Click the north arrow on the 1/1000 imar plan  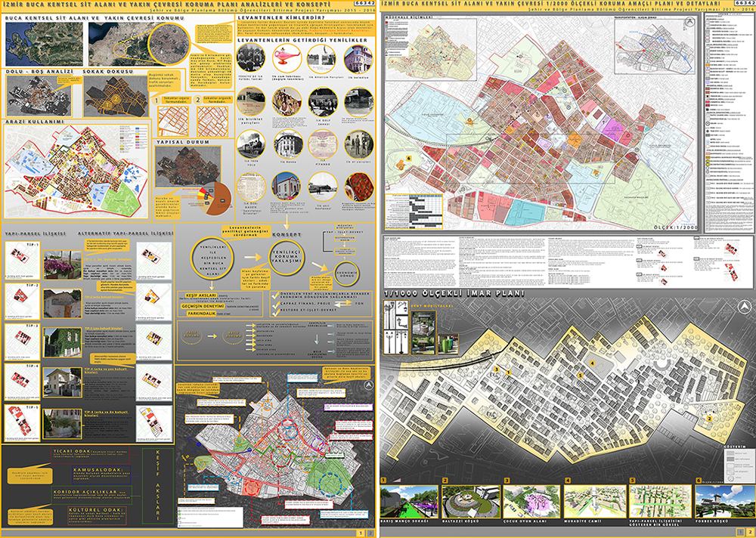pos(745,307)
